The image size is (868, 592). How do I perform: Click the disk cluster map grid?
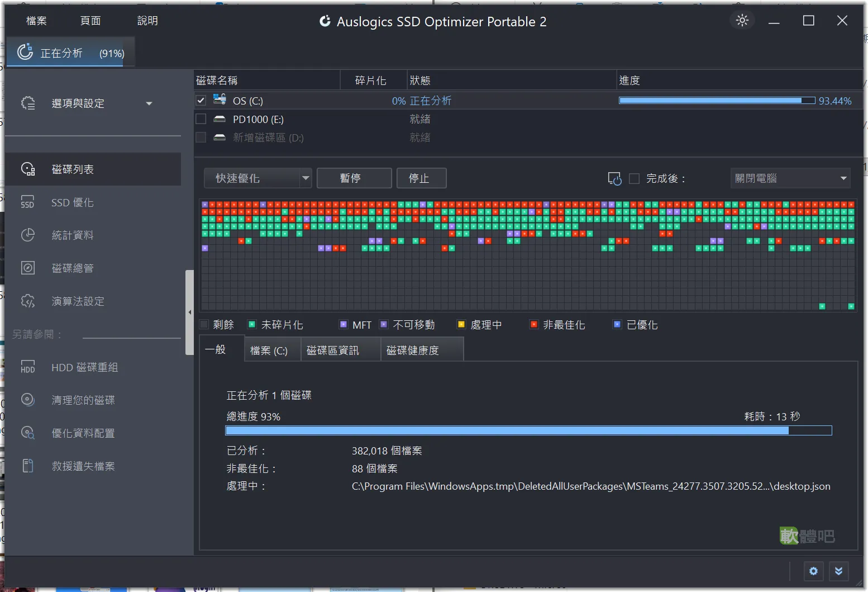pos(528,255)
